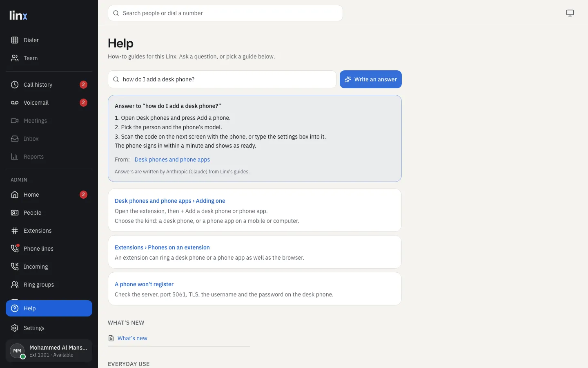This screenshot has height=368, width=588.
Task: Click the Settings gear icon
Action: pos(15,328)
